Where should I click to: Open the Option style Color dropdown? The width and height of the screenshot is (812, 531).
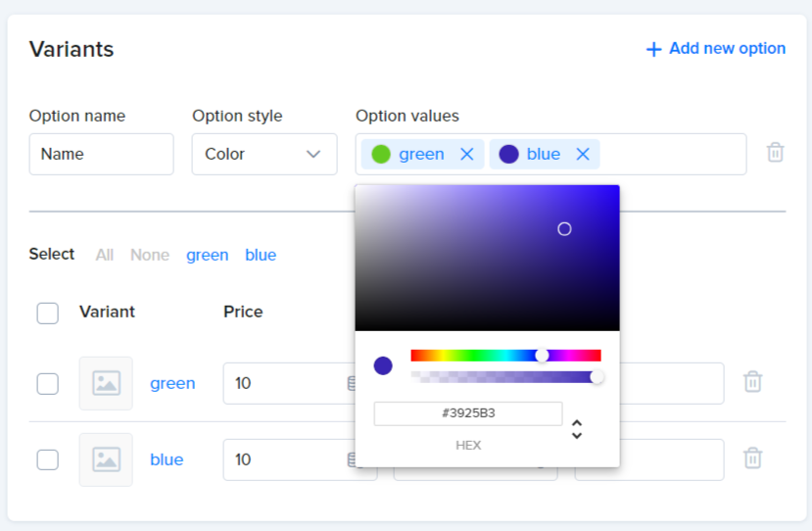(264, 155)
